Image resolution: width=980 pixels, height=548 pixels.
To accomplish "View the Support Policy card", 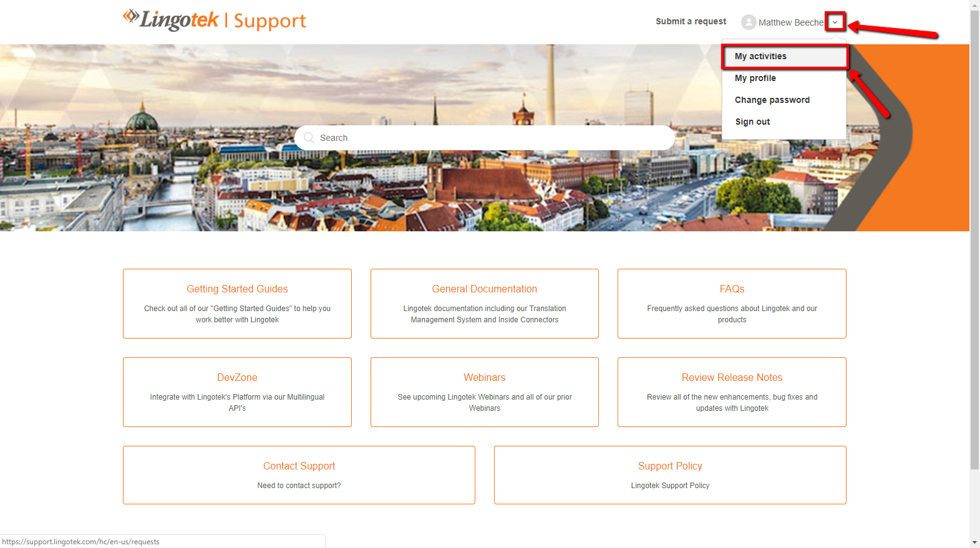I will click(670, 475).
